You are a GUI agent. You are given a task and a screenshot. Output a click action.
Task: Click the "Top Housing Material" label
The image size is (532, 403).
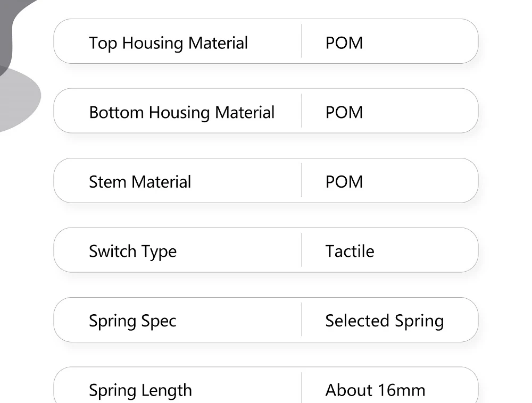(168, 43)
